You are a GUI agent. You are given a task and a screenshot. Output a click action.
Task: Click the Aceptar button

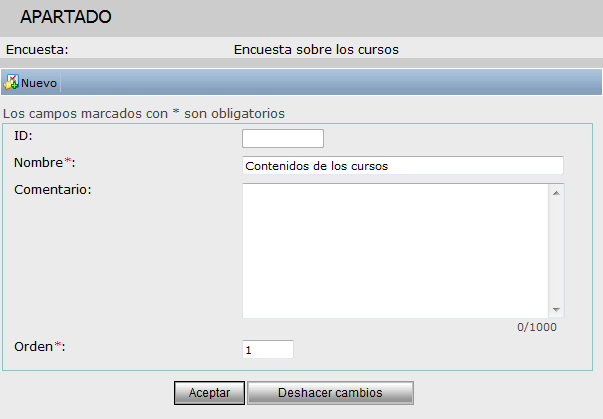(209, 393)
